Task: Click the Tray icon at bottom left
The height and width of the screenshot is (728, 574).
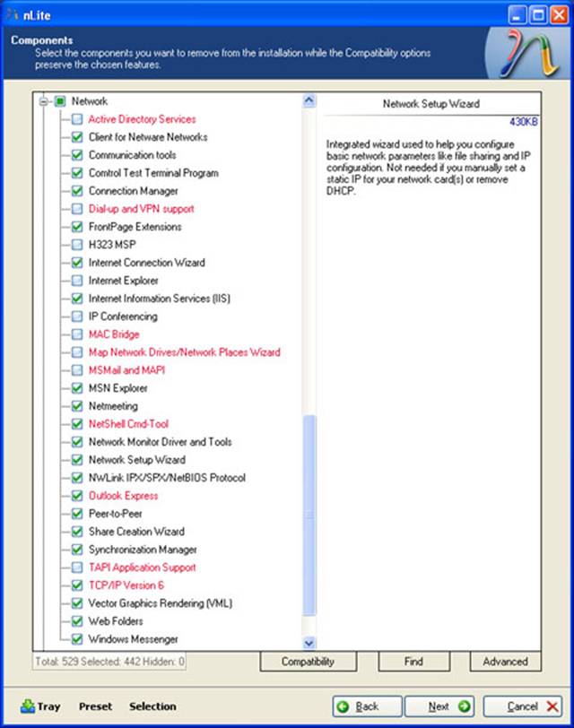Action: pos(28,706)
